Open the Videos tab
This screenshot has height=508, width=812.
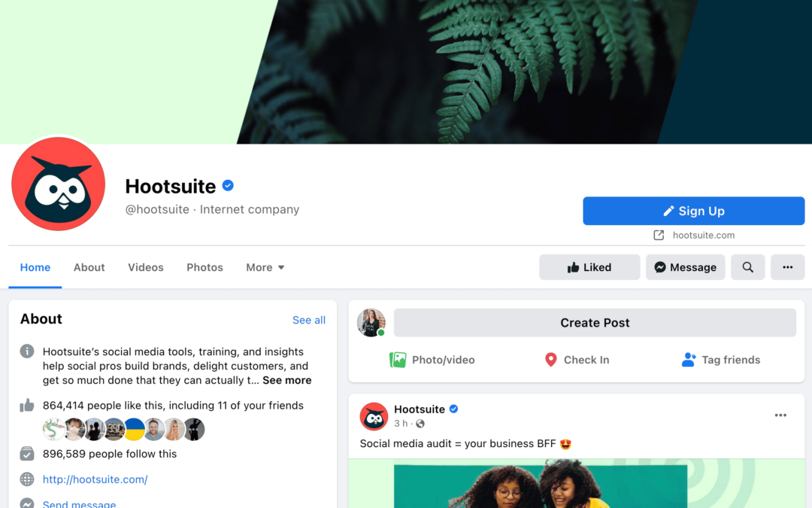point(146,267)
